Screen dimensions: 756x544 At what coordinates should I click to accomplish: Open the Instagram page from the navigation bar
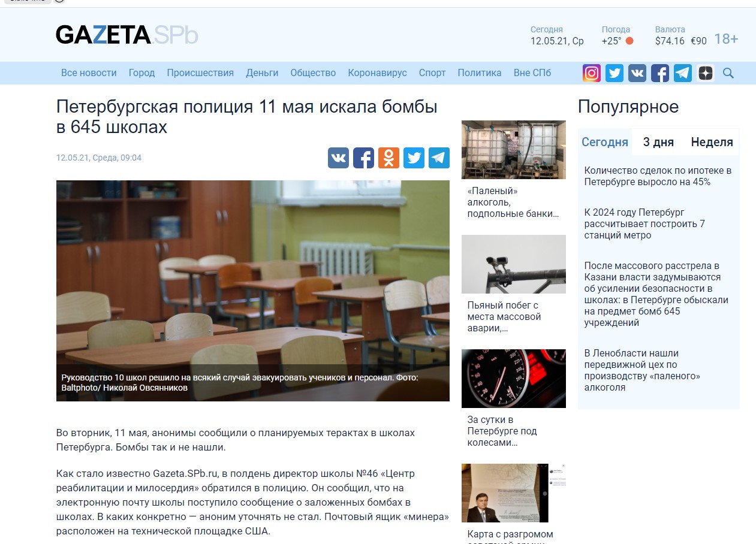point(592,73)
